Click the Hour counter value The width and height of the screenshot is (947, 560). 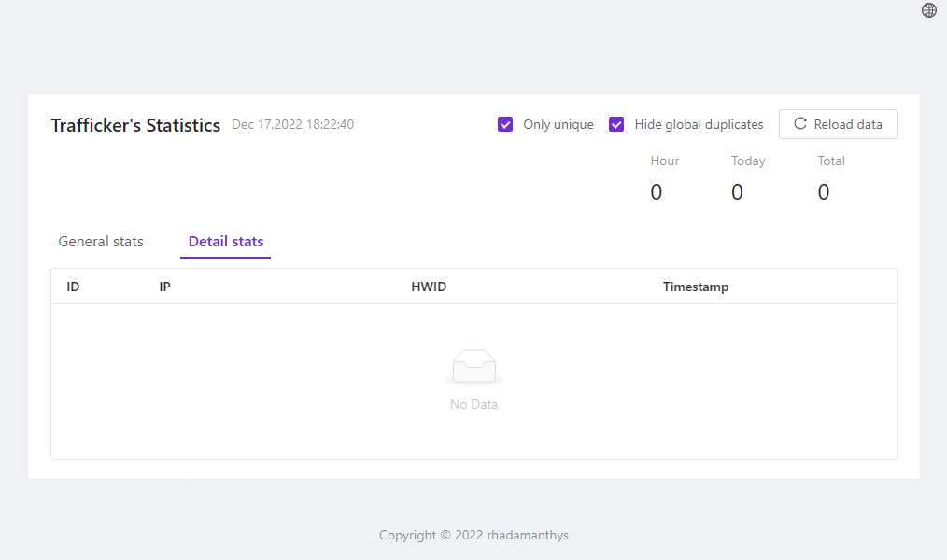[657, 192]
